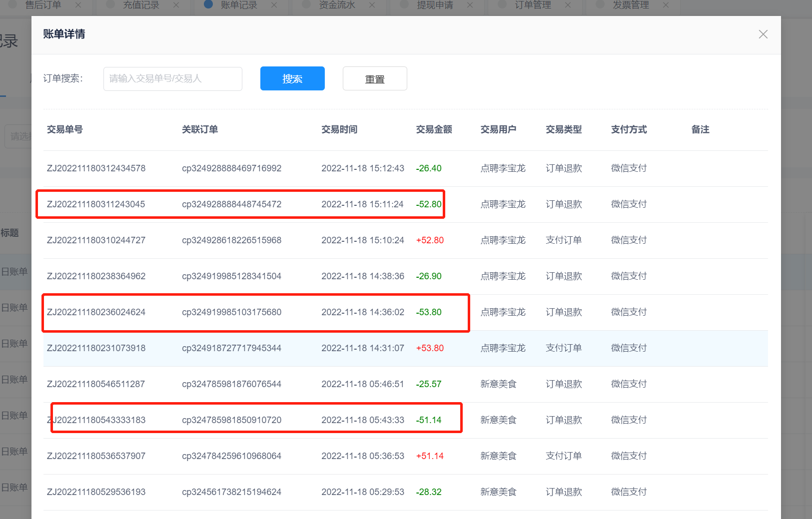This screenshot has width=812, height=519.
Task: Select transaction number ZJ202211180529536193
Action: tap(96, 492)
